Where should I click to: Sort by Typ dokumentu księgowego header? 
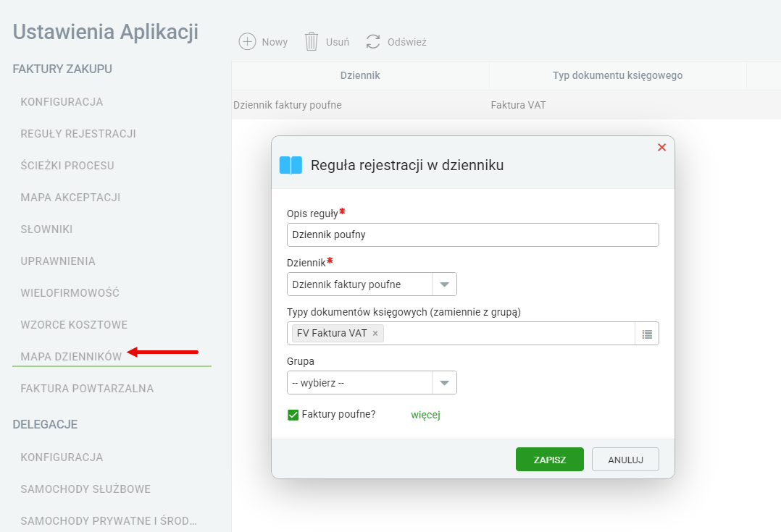click(x=617, y=76)
